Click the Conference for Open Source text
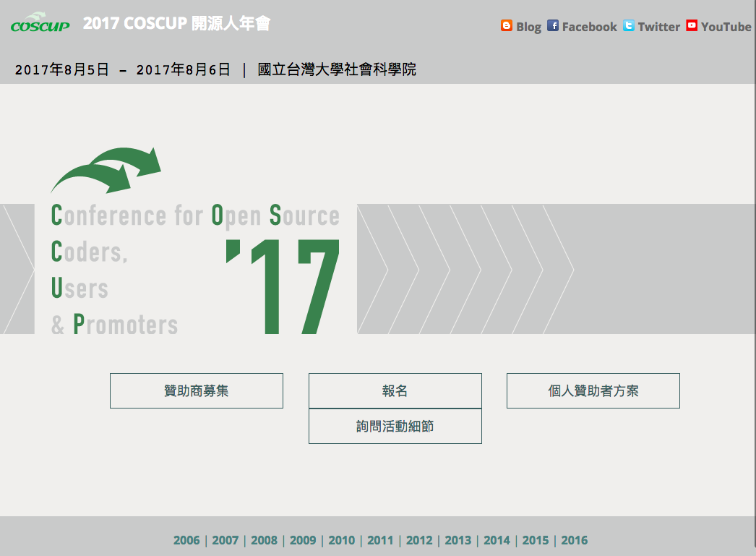756x556 pixels. pyautogui.click(x=195, y=215)
